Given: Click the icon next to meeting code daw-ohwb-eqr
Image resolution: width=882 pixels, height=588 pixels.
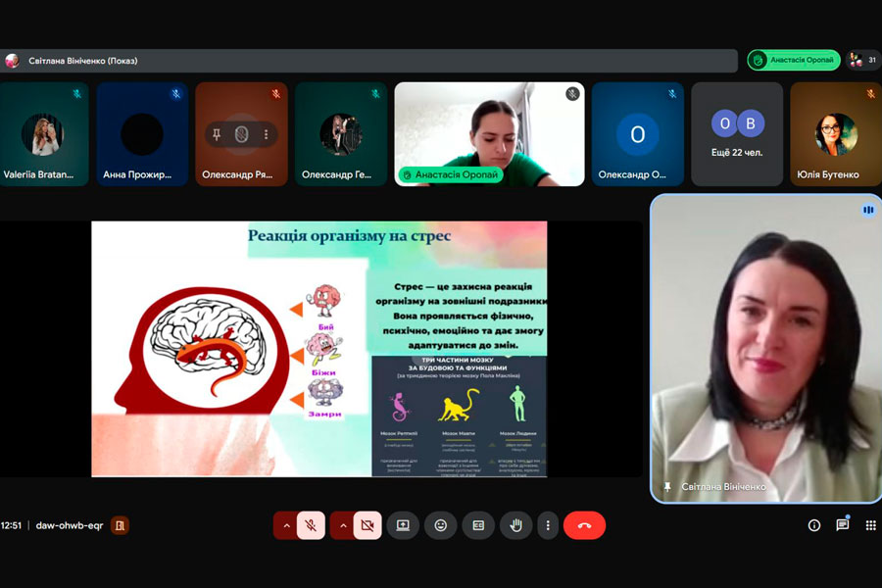Looking at the screenshot, I should click(120, 525).
